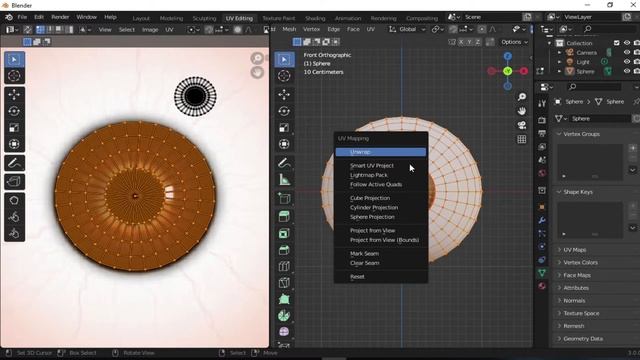Choose Sphere Projection option

tap(381, 217)
